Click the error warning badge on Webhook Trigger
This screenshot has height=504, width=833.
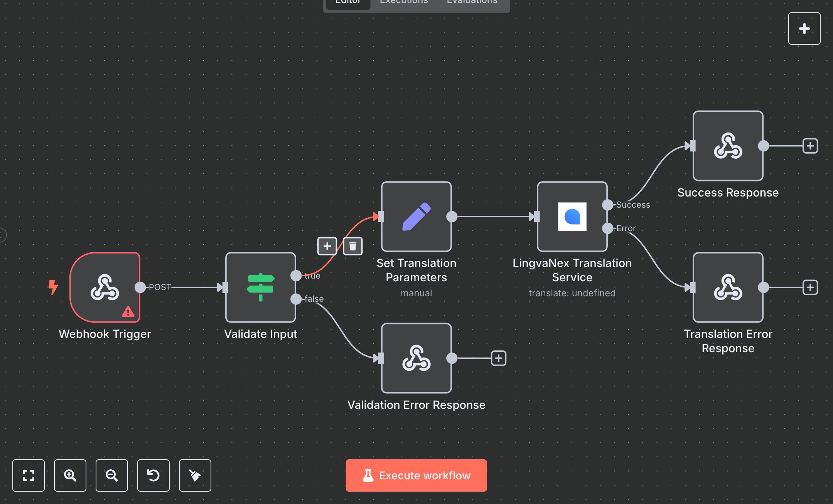click(x=128, y=312)
